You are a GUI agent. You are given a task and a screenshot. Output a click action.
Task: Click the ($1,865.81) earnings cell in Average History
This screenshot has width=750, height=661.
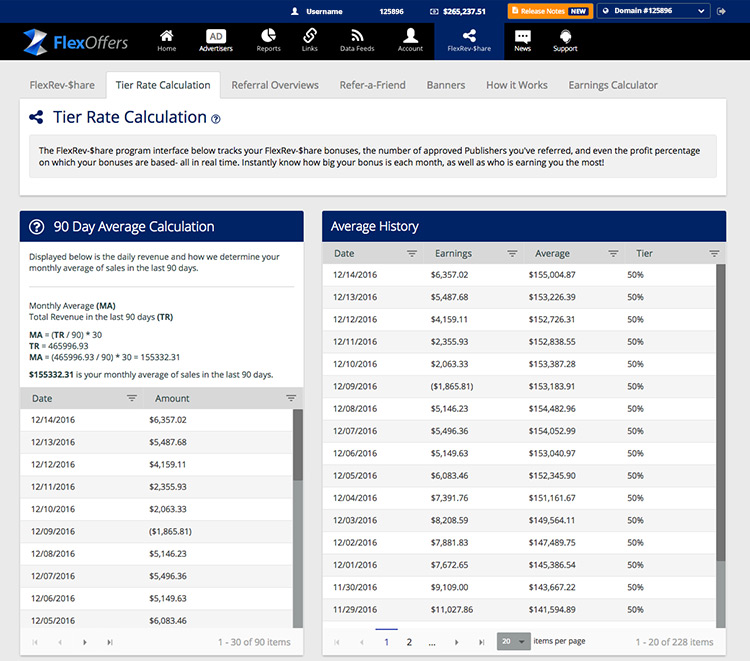[x=452, y=386]
